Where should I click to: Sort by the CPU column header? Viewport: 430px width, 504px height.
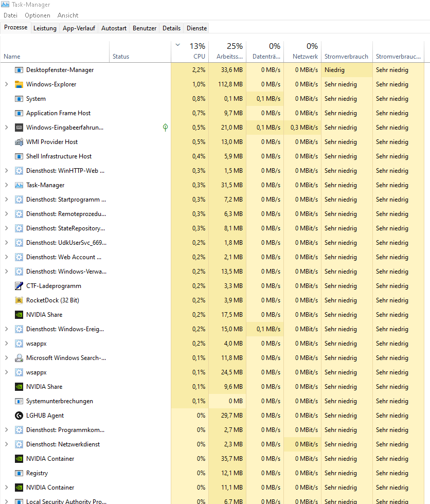click(190, 52)
